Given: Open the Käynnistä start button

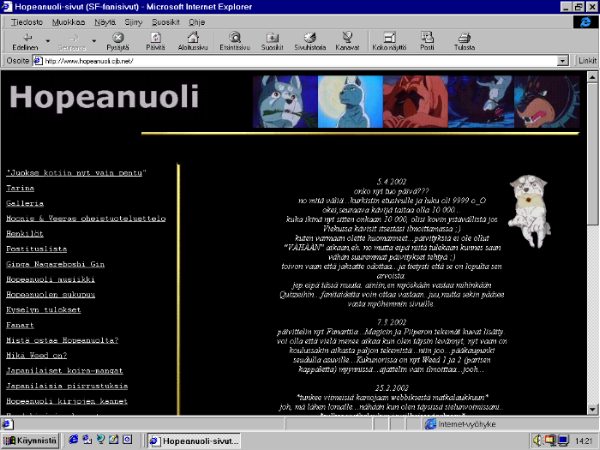Looking at the screenshot, I should [x=31, y=440].
